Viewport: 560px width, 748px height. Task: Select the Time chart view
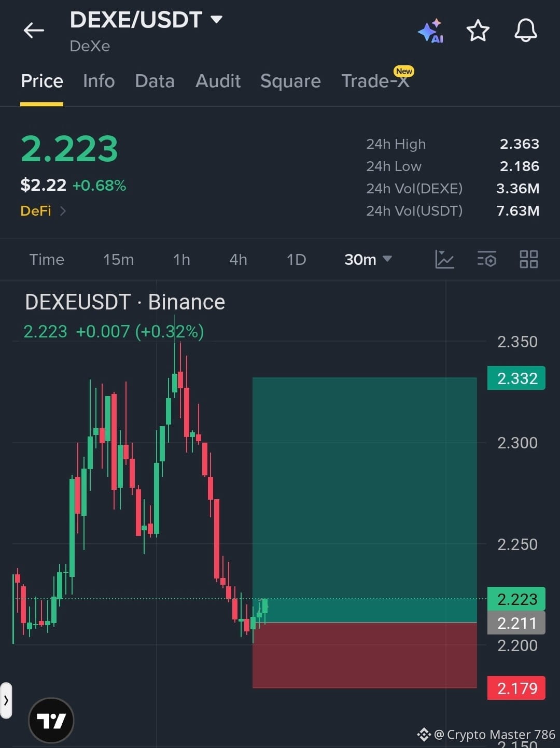click(47, 259)
